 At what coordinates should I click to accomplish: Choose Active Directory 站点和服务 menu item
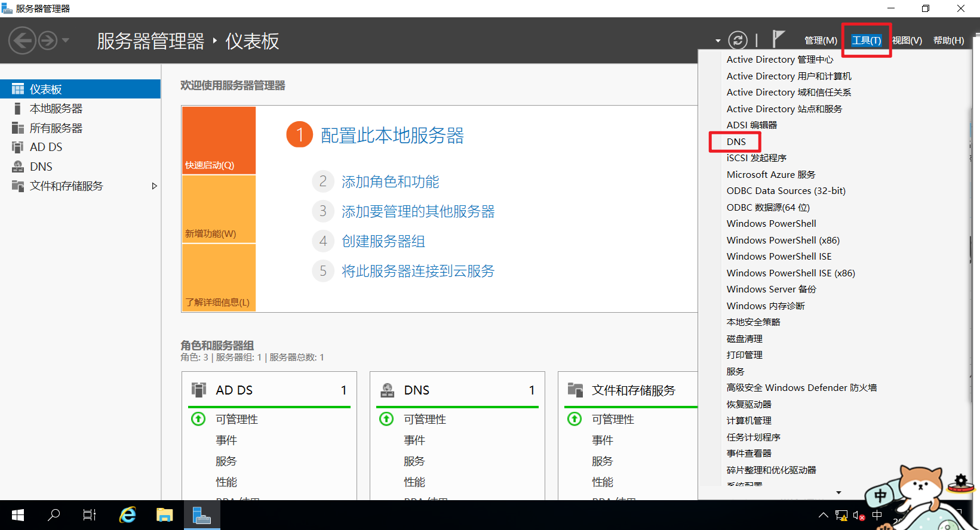784,109
